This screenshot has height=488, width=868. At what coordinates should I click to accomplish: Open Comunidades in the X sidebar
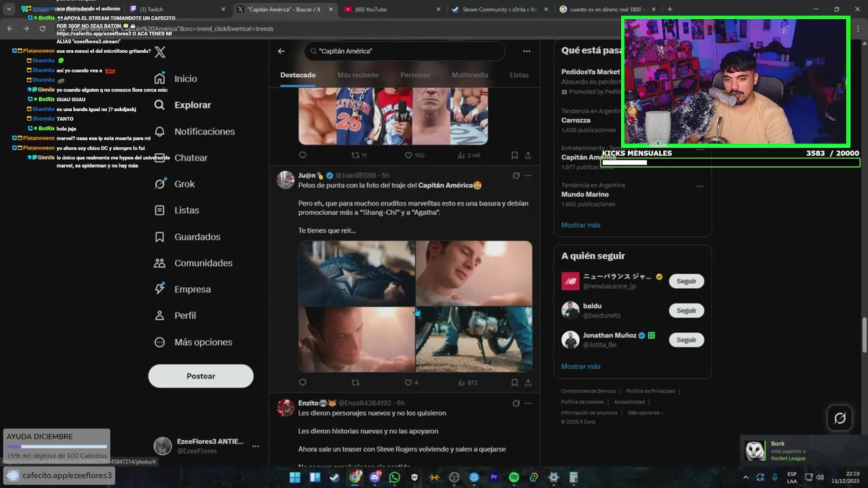pos(193,263)
